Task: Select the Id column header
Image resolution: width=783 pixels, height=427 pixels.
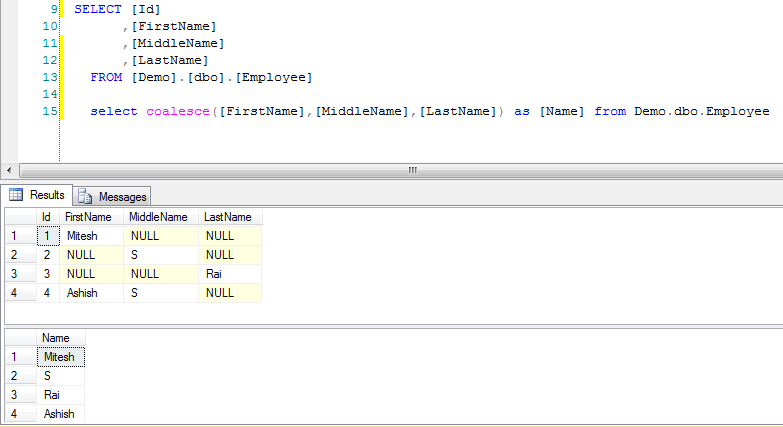Action: (x=47, y=217)
